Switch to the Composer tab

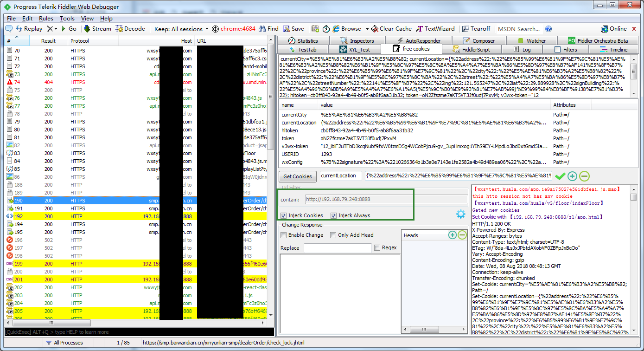478,41
